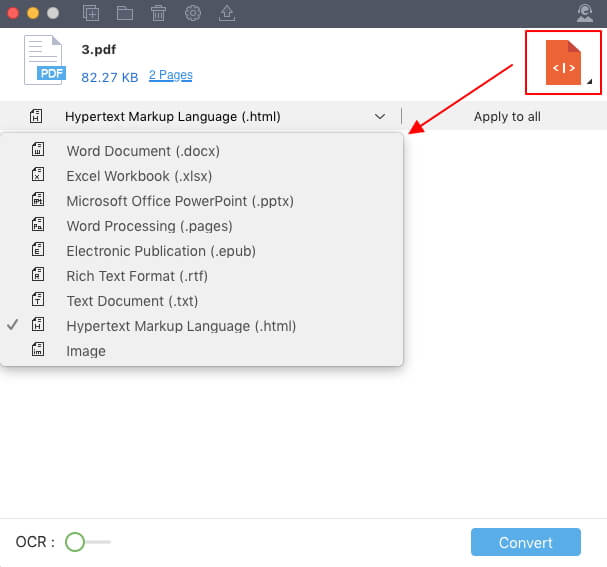
Task: Click the rtf file icon in list
Action: (38, 274)
